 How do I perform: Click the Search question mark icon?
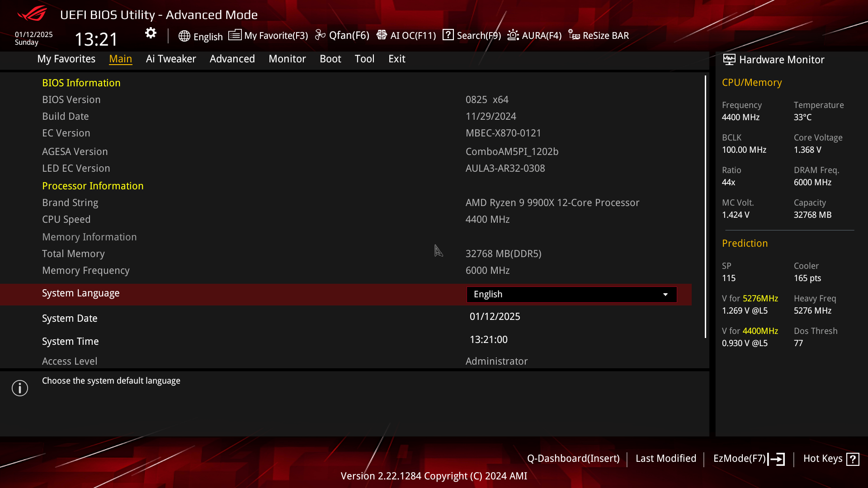448,35
